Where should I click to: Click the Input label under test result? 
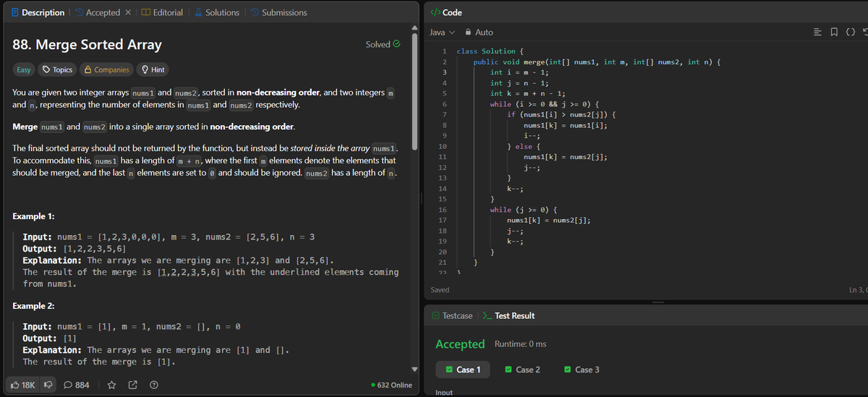tap(444, 393)
